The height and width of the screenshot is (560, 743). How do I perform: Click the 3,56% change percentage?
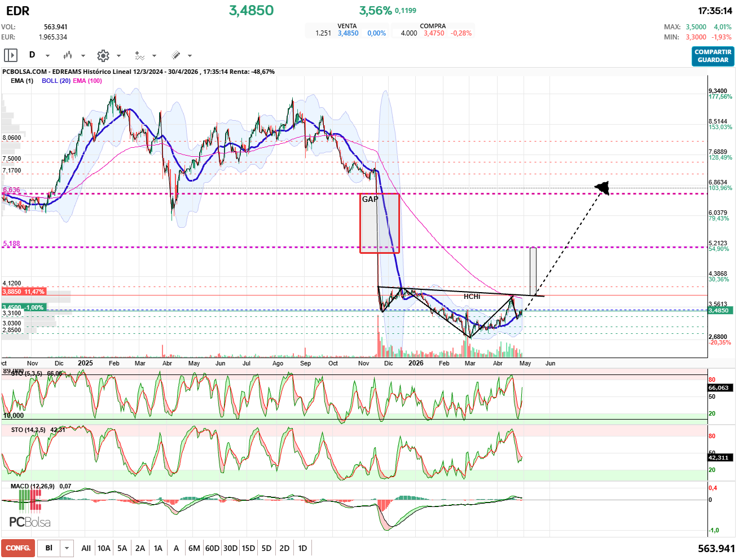(375, 11)
